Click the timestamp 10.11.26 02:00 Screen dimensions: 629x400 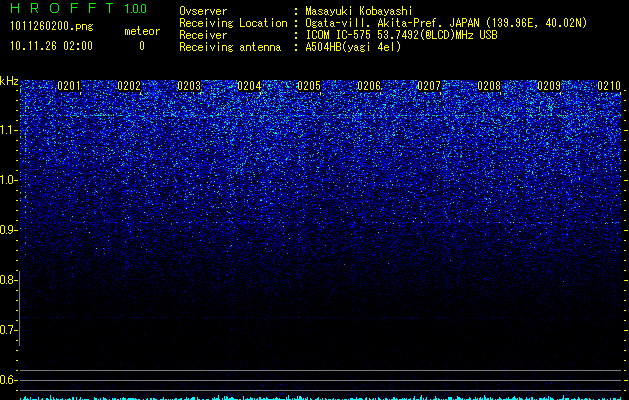pyautogui.click(x=51, y=46)
